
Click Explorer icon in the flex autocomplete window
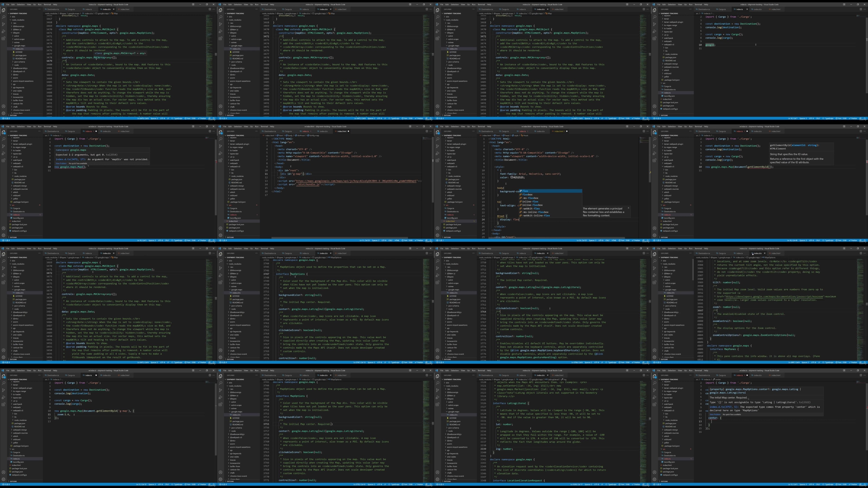pyautogui.click(x=437, y=132)
